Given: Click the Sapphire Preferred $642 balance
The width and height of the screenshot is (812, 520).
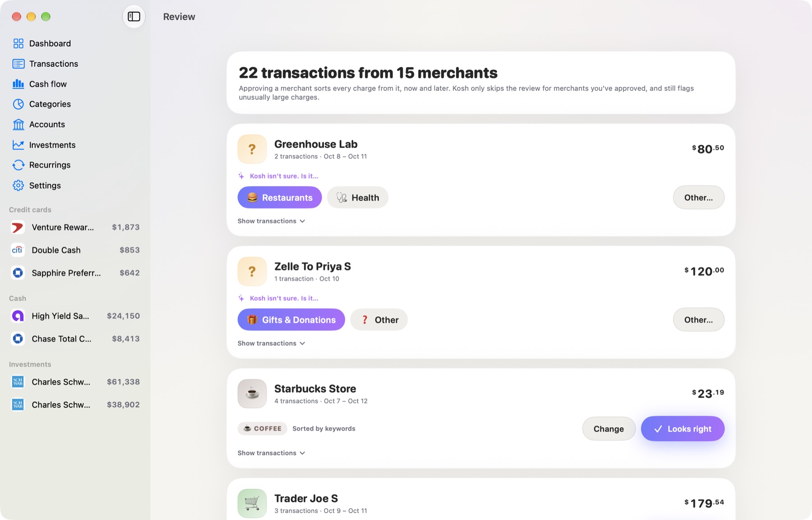Looking at the screenshot, I should pos(129,273).
